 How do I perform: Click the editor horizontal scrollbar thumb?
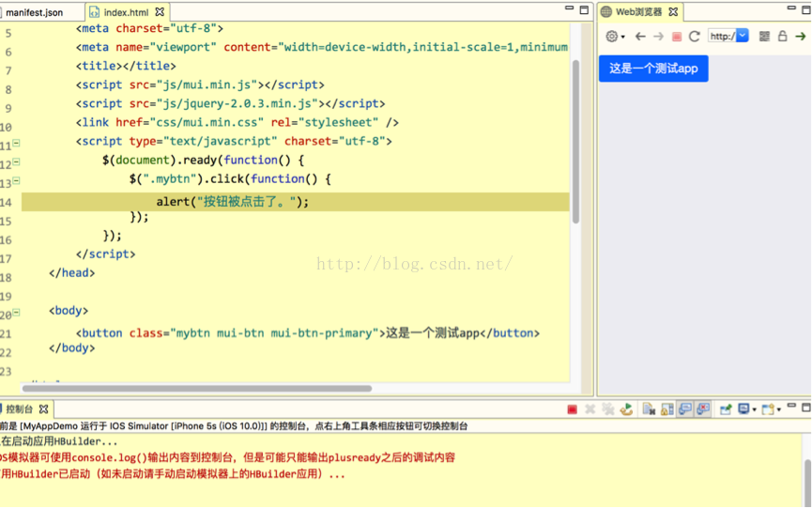(x=197, y=389)
